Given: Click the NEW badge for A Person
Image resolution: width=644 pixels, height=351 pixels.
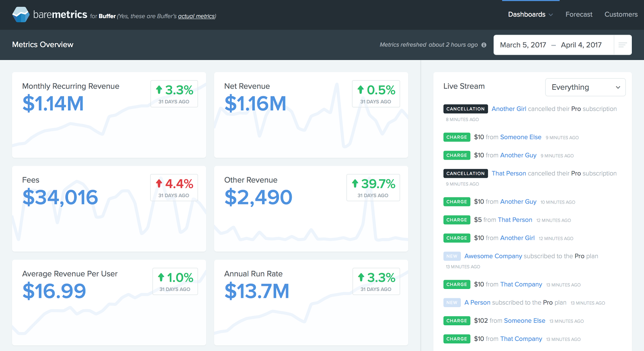Looking at the screenshot, I should [452, 302].
